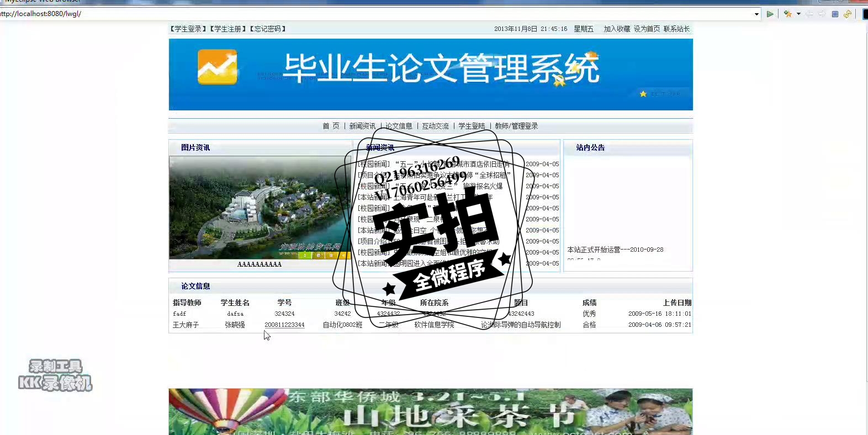This screenshot has height=435, width=868.
Task: Click the 上传日期 column header
Action: pyautogui.click(x=677, y=303)
